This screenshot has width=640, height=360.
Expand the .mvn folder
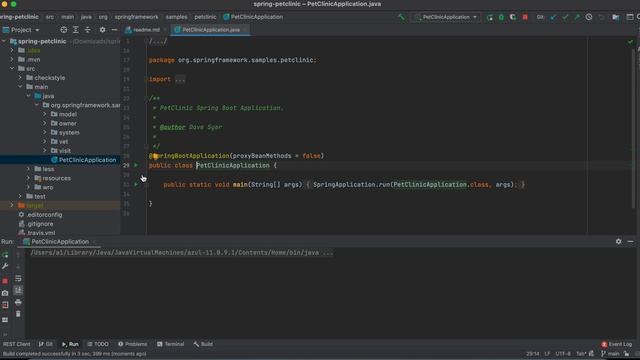pos(12,59)
